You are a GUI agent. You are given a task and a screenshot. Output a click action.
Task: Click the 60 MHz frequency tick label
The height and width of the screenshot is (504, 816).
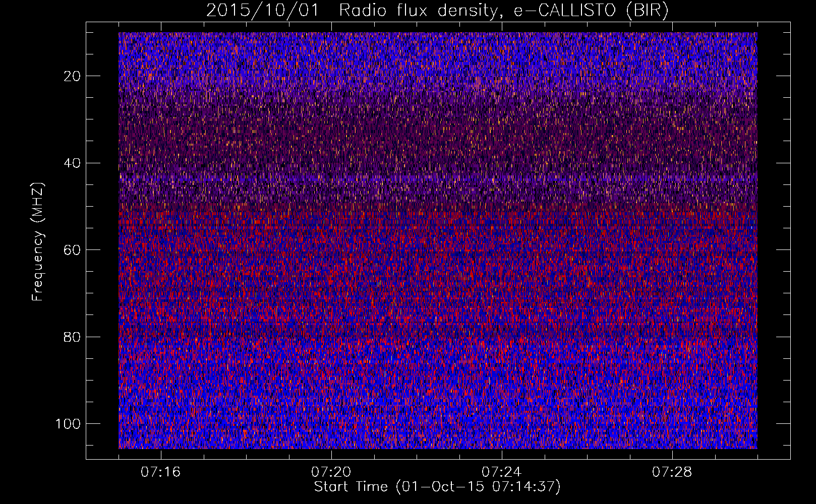[x=73, y=250]
